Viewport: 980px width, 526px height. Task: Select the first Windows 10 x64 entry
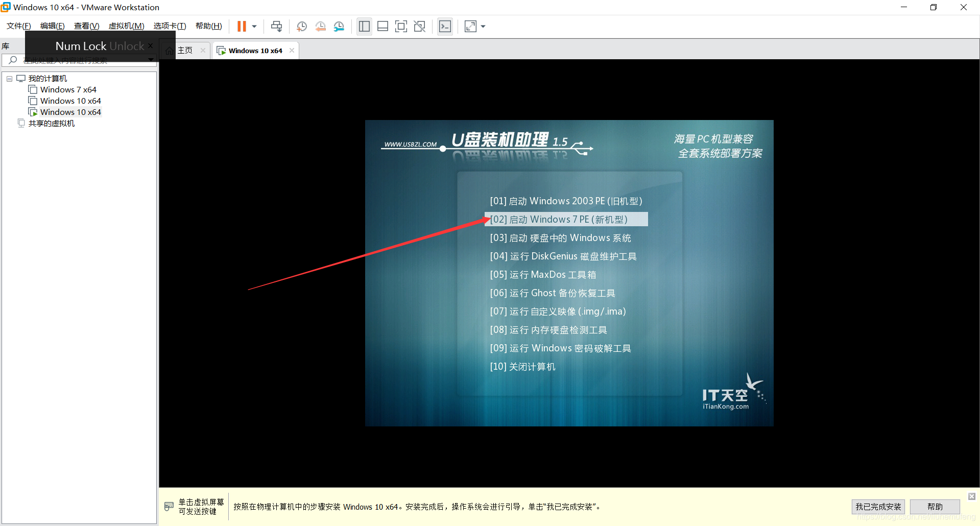point(70,101)
